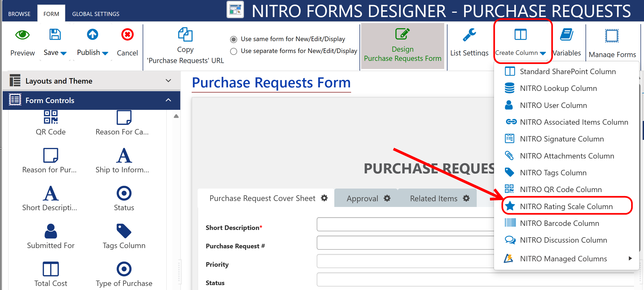Screen dimensions: 644x290
Task: Choose NITRO User Column
Action: (x=566, y=105)
